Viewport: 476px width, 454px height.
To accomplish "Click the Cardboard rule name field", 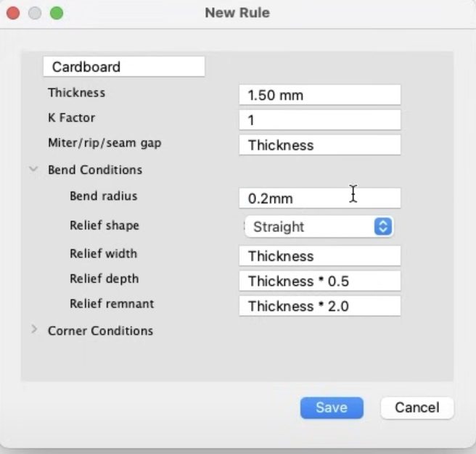I will point(124,67).
